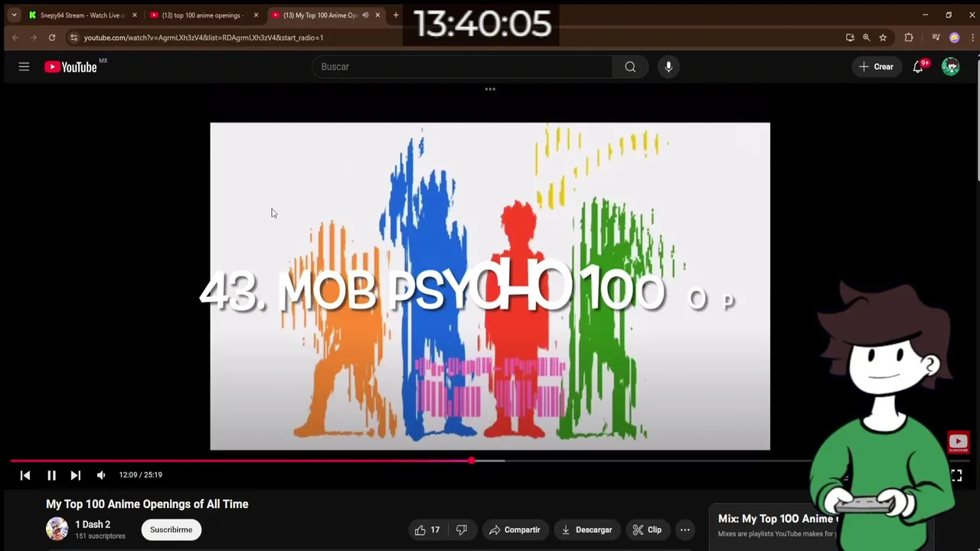
Task: Click in the Buscar search field
Action: (x=462, y=67)
